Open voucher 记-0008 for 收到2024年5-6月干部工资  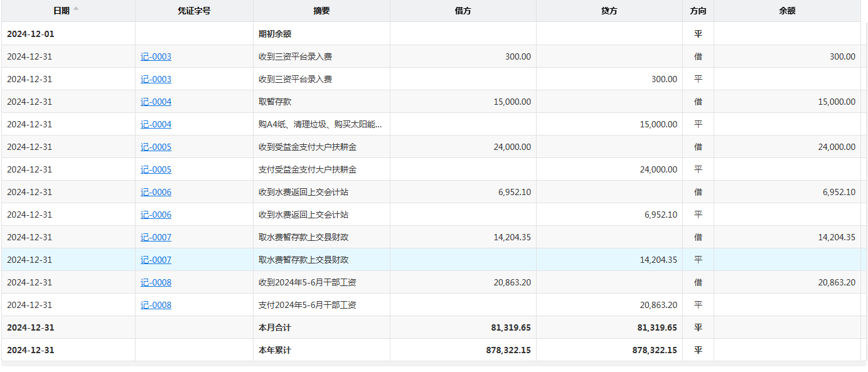tap(156, 282)
